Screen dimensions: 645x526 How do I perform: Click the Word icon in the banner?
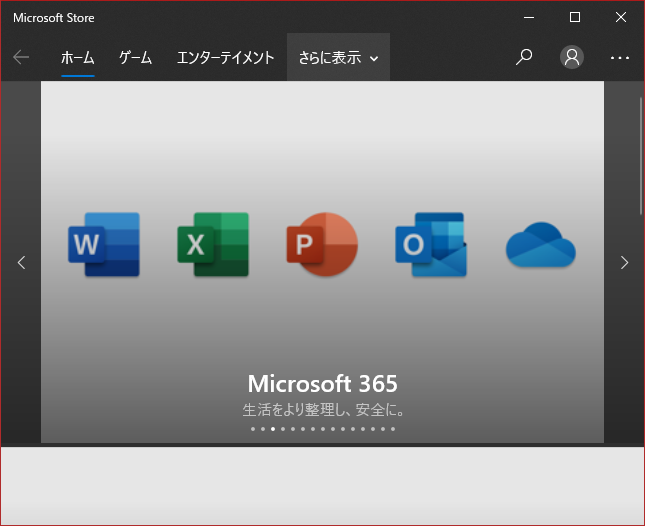pos(104,244)
